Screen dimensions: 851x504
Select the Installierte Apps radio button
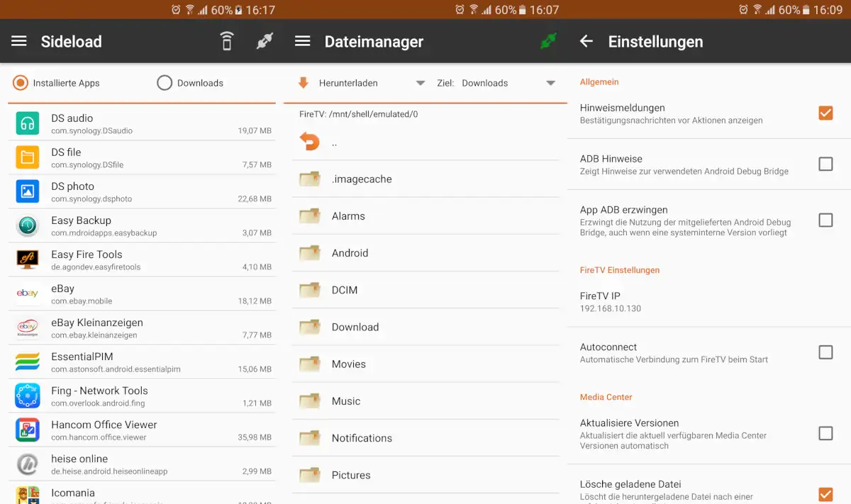tap(21, 83)
